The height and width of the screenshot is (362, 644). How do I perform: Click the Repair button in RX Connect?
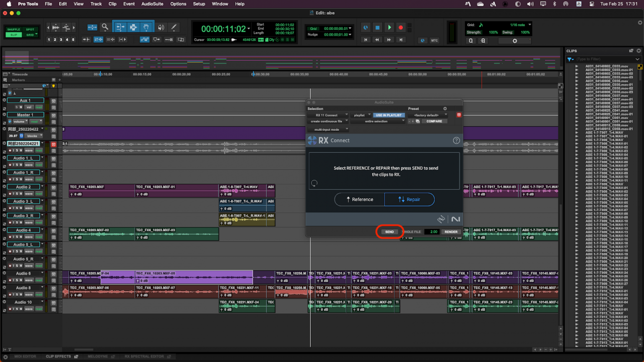coord(410,199)
